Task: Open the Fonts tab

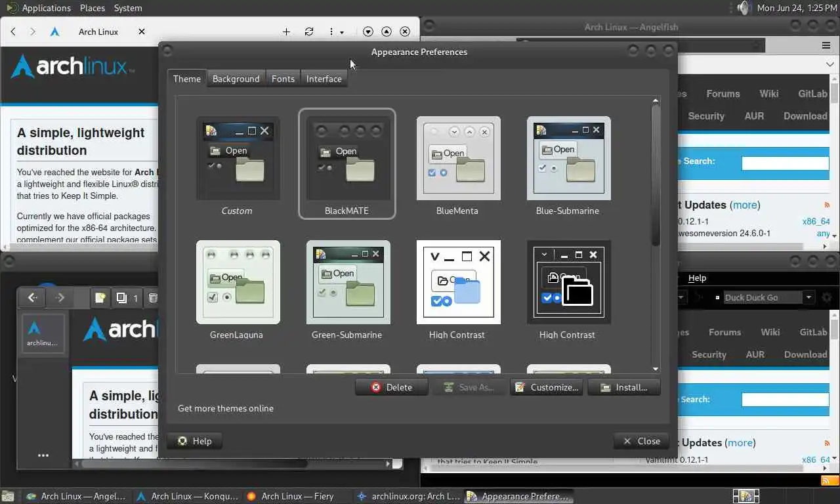Action: (283, 79)
